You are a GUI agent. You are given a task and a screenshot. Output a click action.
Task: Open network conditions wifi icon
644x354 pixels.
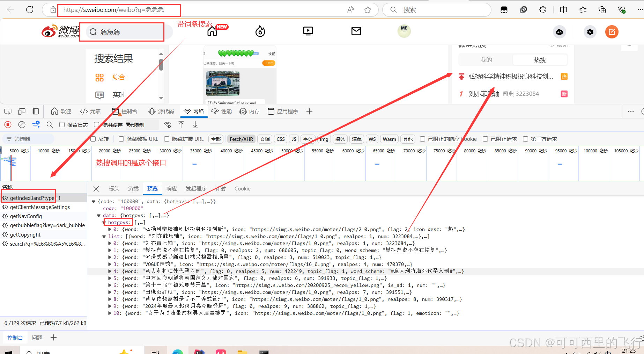click(x=168, y=125)
